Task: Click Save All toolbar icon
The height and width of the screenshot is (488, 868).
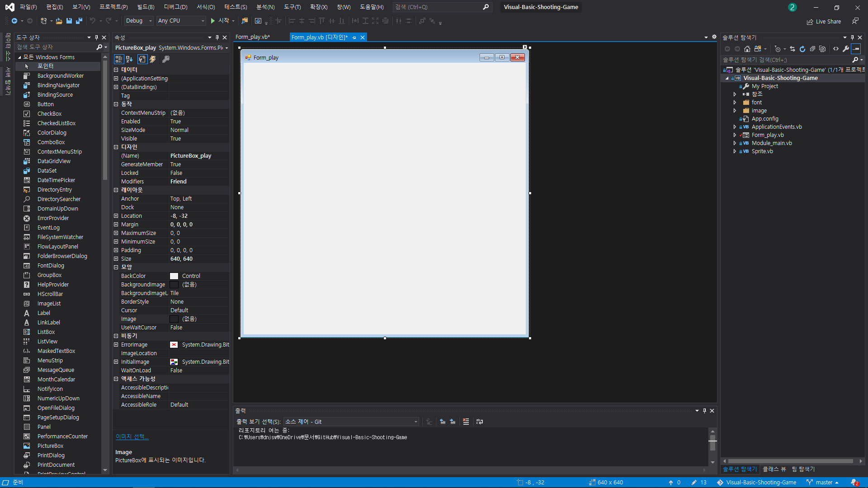Action: point(79,21)
